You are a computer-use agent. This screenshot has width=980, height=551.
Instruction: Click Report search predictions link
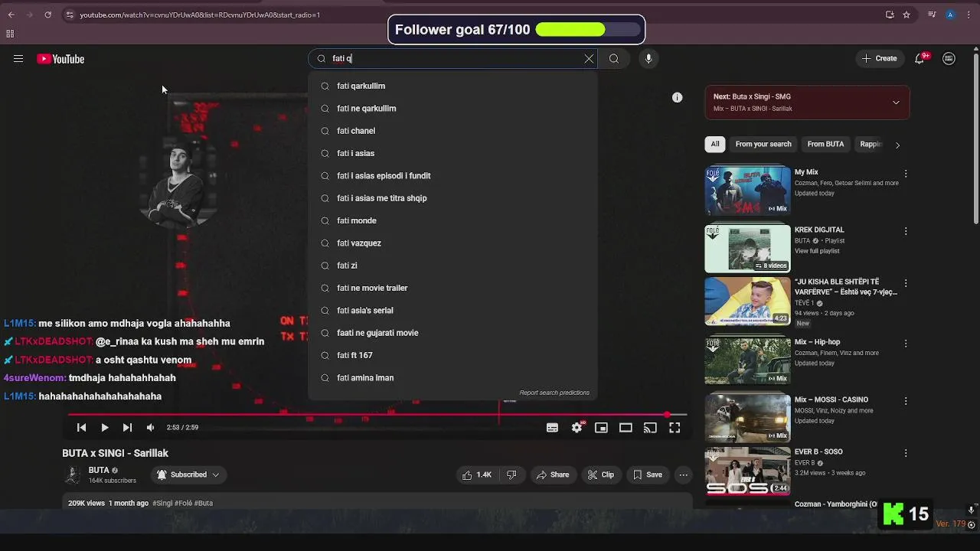[x=554, y=393]
